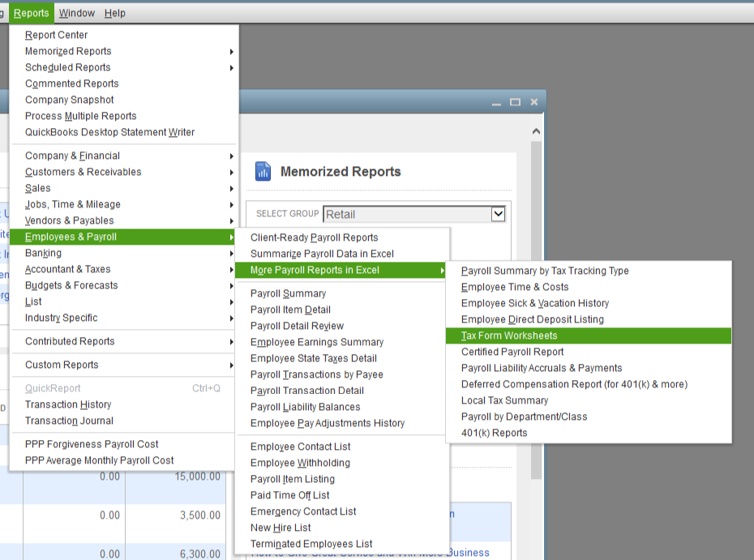
Task: Open Payroll Detail Review
Action: pos(342,326)
